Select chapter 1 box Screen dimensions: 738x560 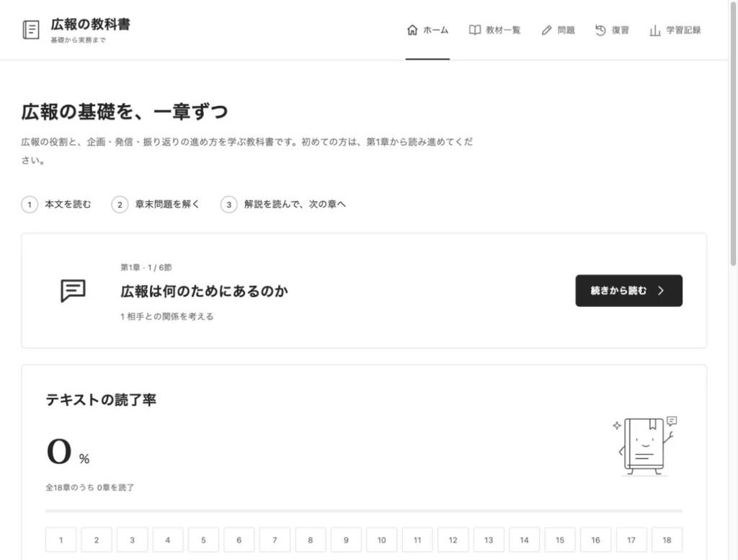pos(61,540)
